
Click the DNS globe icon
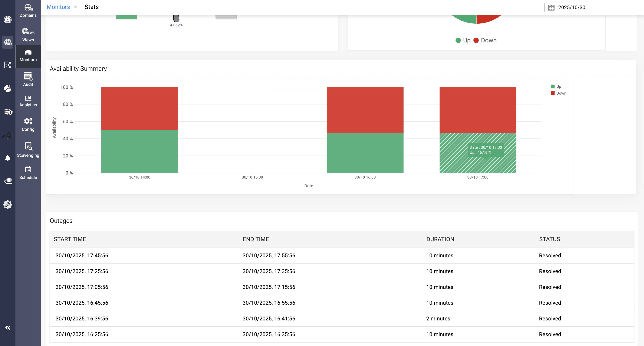click(7, 42)
